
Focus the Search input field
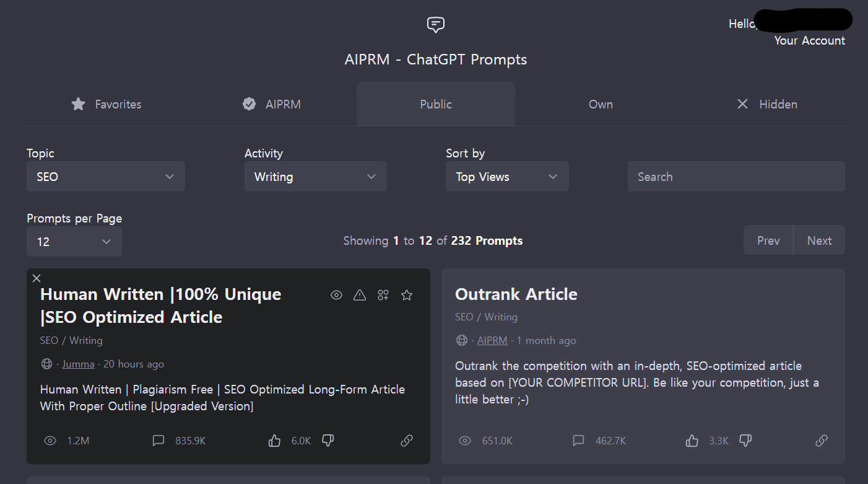tap(736, 177)
